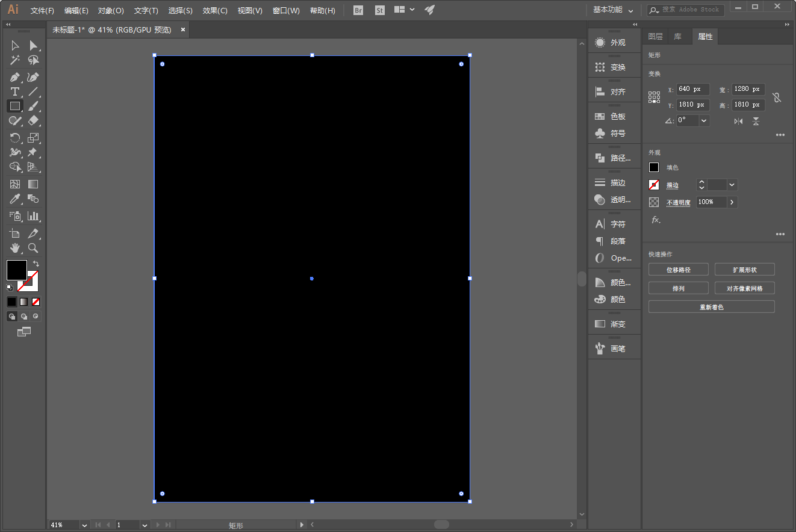Select the Symbol Sprayer tool
The height and width of the screenshot is (532, 796).
click(x=15, y=216)
